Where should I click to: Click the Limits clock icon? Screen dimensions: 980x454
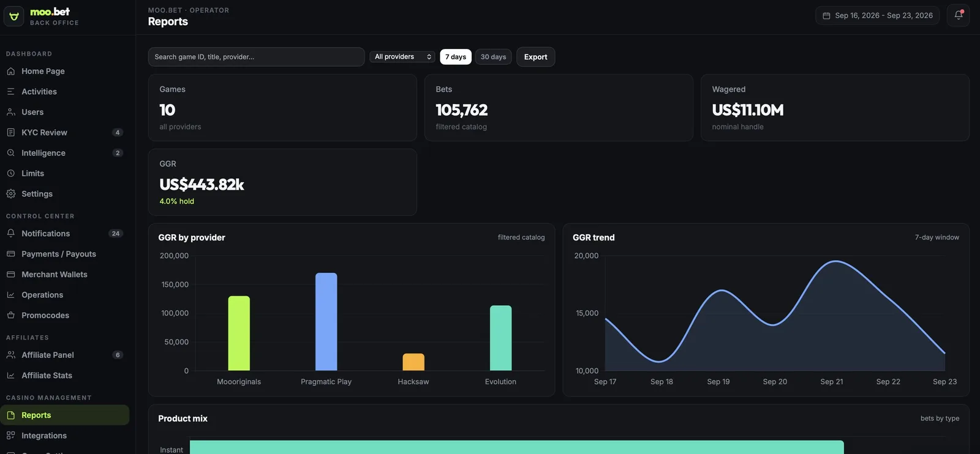pos(10,173)
